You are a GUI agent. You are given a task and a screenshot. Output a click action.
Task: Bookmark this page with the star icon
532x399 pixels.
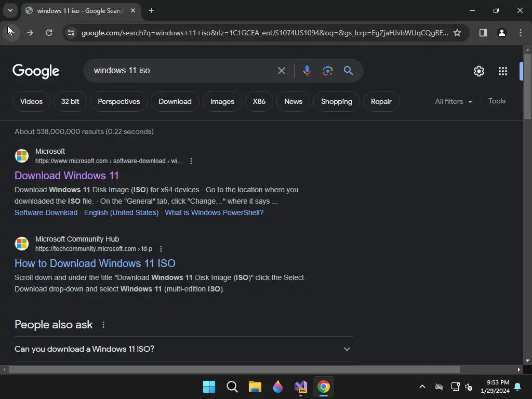pos(457,33)
